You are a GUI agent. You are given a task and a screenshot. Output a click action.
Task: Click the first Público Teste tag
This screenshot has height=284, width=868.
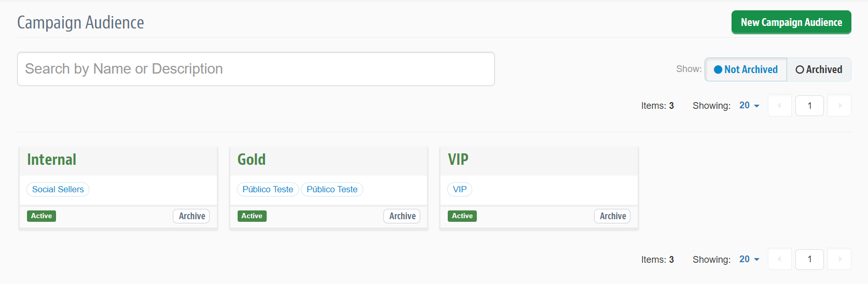[x=268, y=189]
